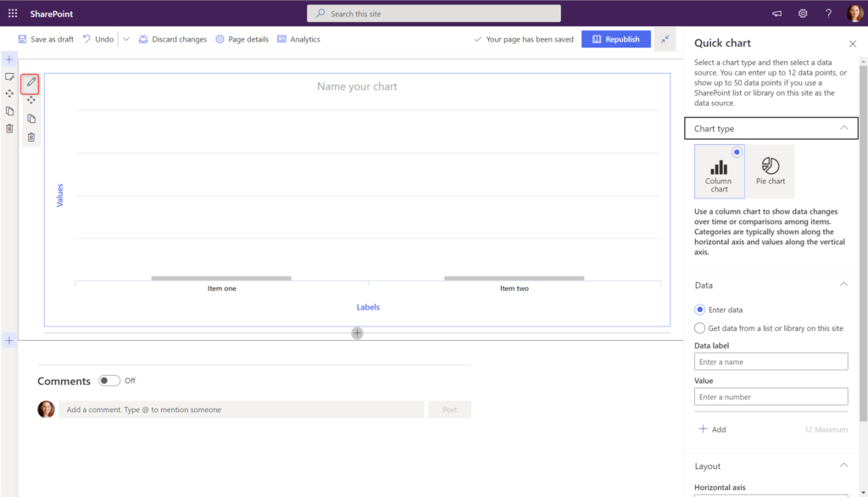Viewport: 868px width, 497px height.
Task: Duplicate the quick chart web part
Action: tap(31, 119)
